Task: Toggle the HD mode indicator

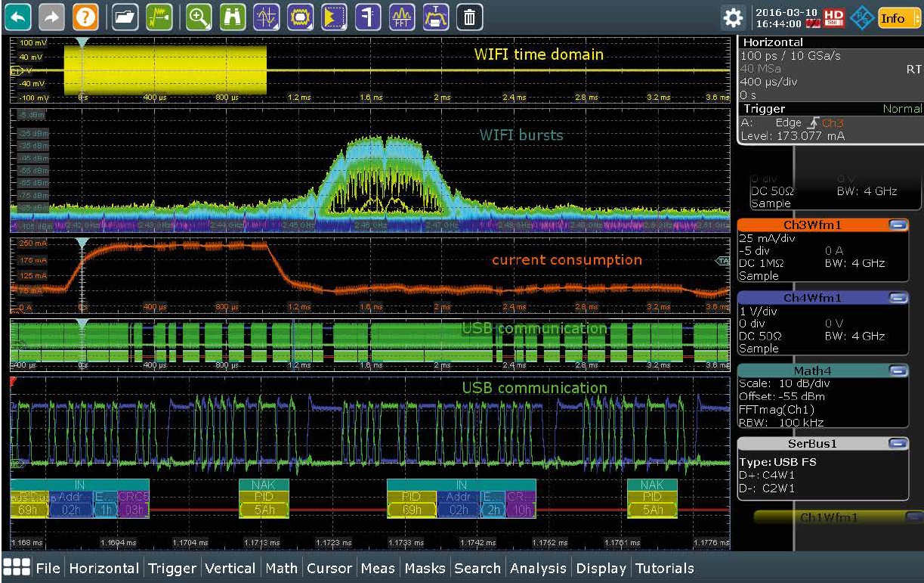Action: click(834, 17)
